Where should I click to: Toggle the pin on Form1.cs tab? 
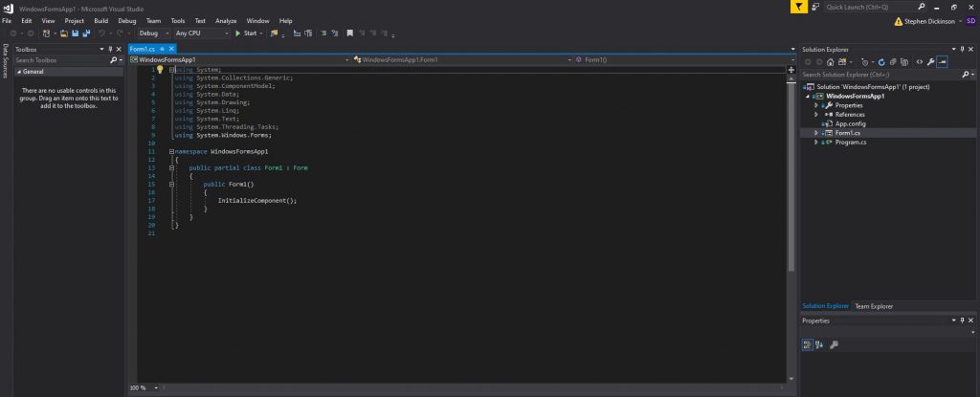click(x=162, y=49)
